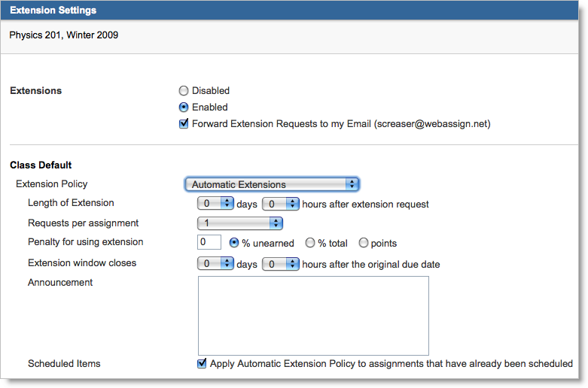This screenshot has width=588, height=388.
Task: Click the Extensions section label
Action: [x=35, y=91]
